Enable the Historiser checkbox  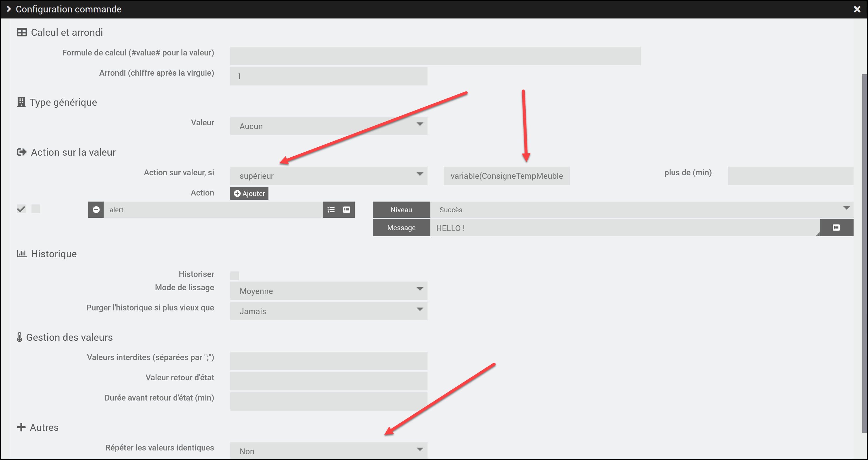pos(235,275)
